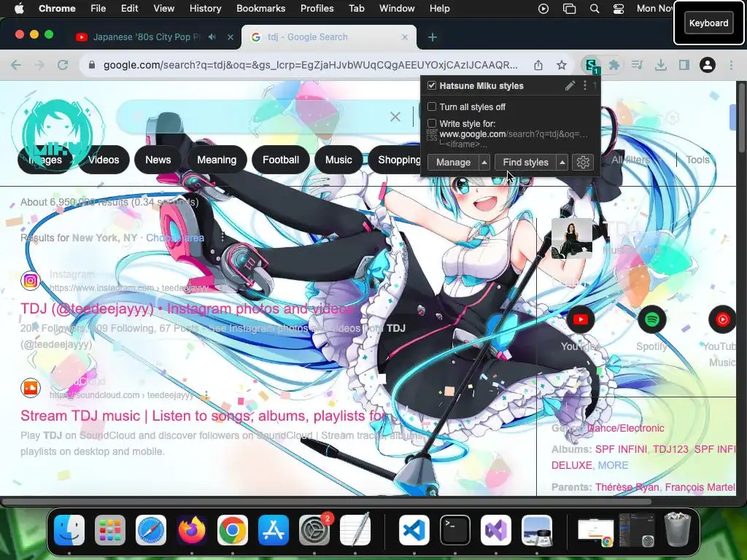Open the Chrome profile avatar
Screen dimensions: 747x560
click(708, 65)
